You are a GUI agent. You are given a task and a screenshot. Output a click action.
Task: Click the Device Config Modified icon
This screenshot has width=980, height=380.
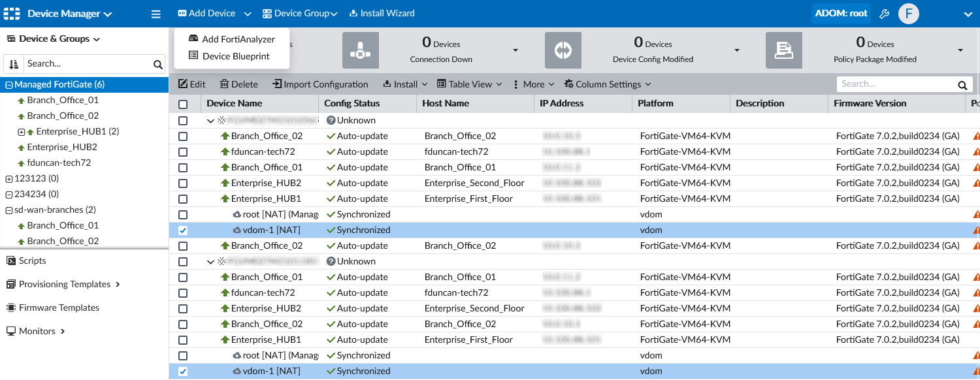click(x=563, y=51)
